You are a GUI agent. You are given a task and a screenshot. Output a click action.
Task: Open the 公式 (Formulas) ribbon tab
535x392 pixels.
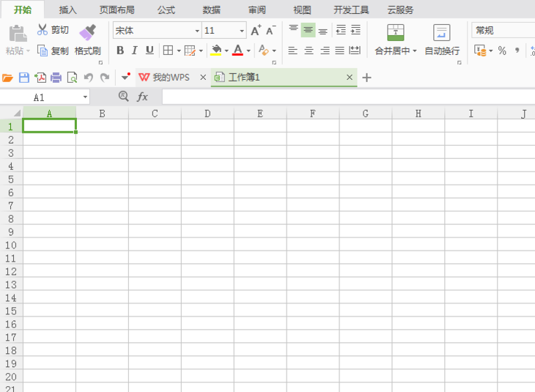click(x=166, y=10)
